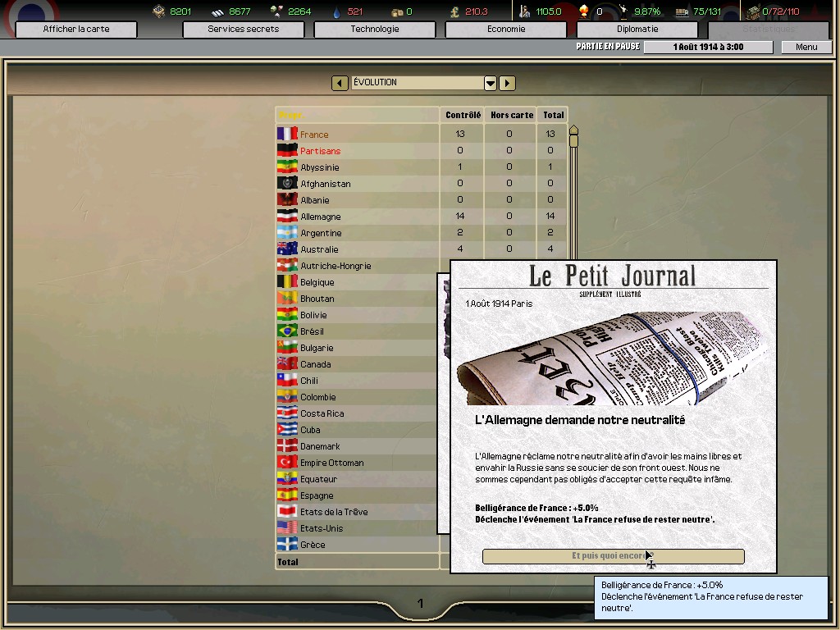Go to next statistics view with right arrow

507,83
